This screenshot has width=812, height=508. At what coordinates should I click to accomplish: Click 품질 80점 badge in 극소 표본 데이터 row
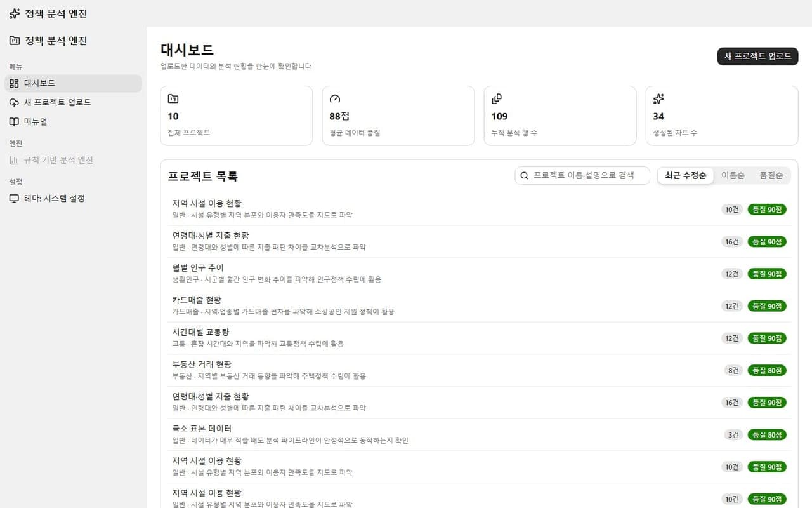point(767,434)
